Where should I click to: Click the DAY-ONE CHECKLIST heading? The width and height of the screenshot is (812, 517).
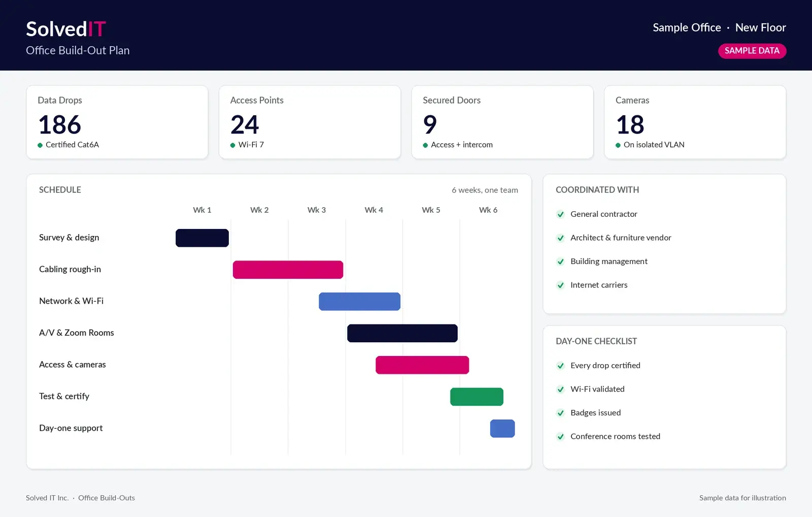596,341
